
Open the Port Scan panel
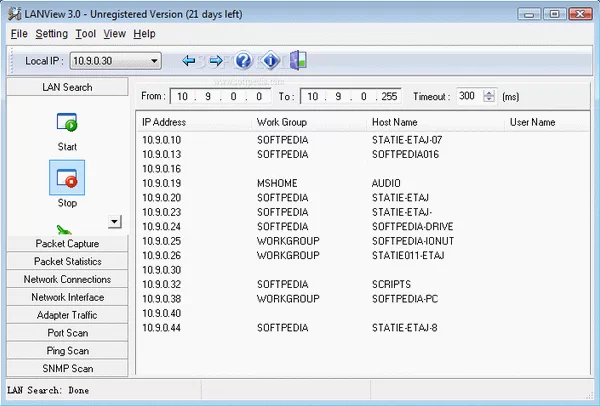tap(67, 333)
